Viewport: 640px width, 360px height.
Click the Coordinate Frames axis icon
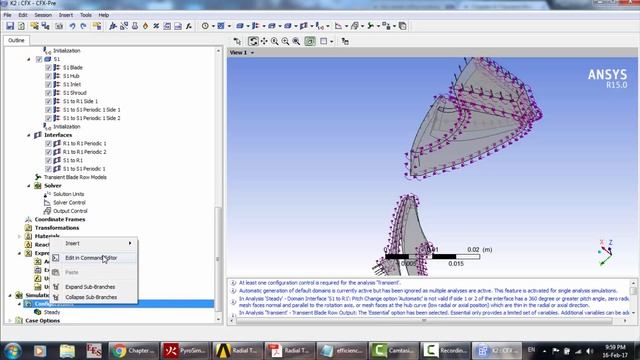[29, 219]
